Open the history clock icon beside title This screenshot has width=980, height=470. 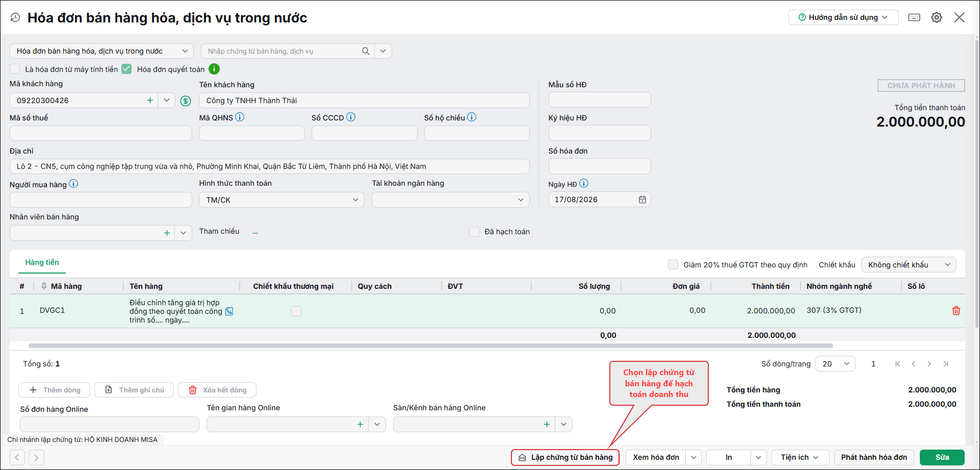click(x=15, y=18)
